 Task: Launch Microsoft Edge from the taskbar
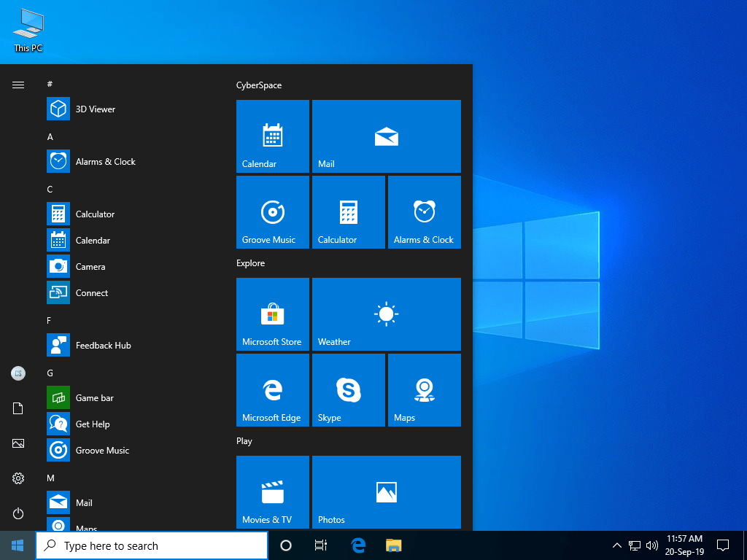[357, 545]
